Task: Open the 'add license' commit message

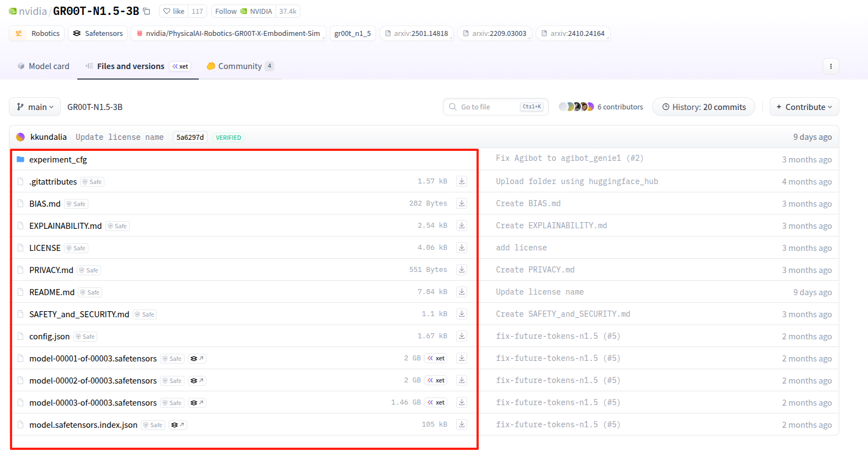Action: tap(521, 248)
